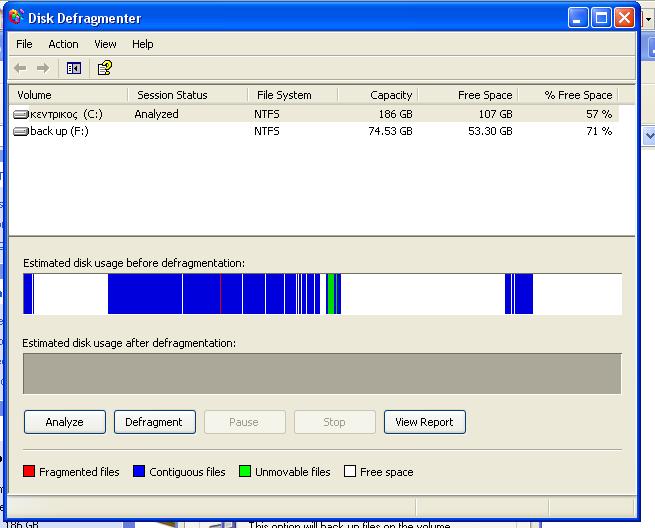Image resolution: width=655 pixels, height=528 pixels.
Task: Sort by the Volume column header
Action: [68, 95]
